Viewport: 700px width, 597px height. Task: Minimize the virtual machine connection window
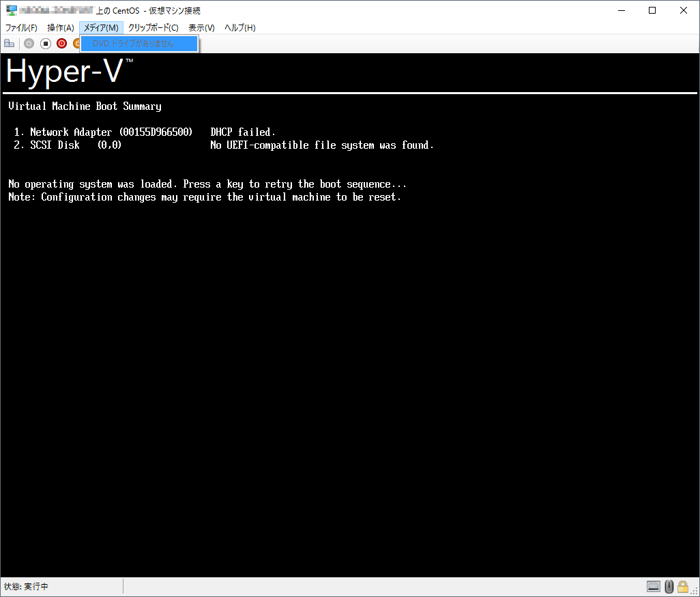[x=622, y=10]
